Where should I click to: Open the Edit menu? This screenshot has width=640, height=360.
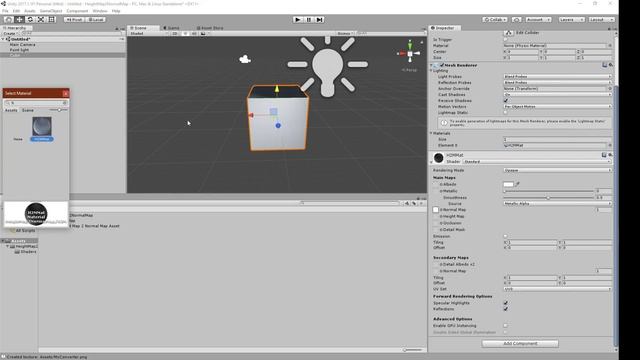[16, 11]
